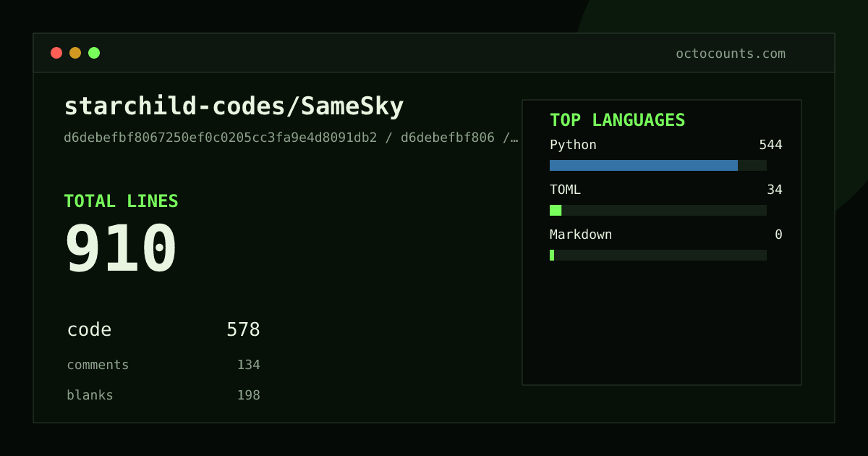Screen dimensions: 868x456
Task: Click the code row label
Action: [89, 330]
